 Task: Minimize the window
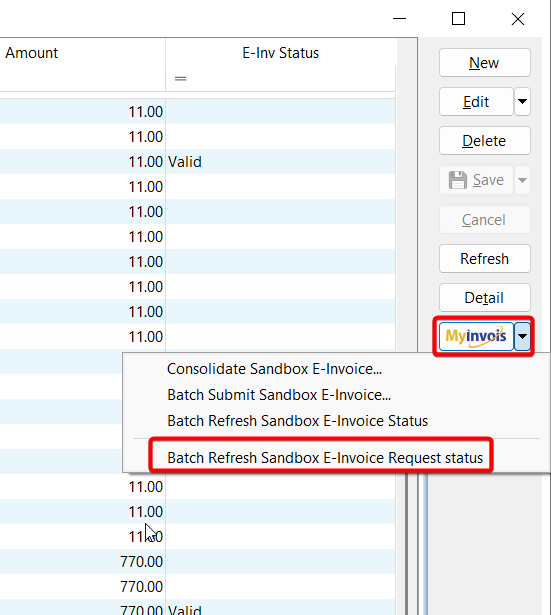(400, 18)
